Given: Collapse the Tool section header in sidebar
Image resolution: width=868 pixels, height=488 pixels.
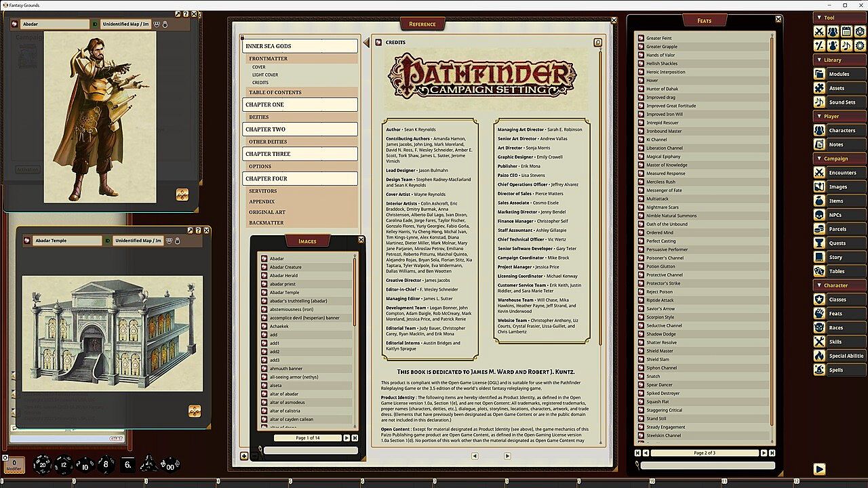Looking at the screenshot, I should point(839,18).
